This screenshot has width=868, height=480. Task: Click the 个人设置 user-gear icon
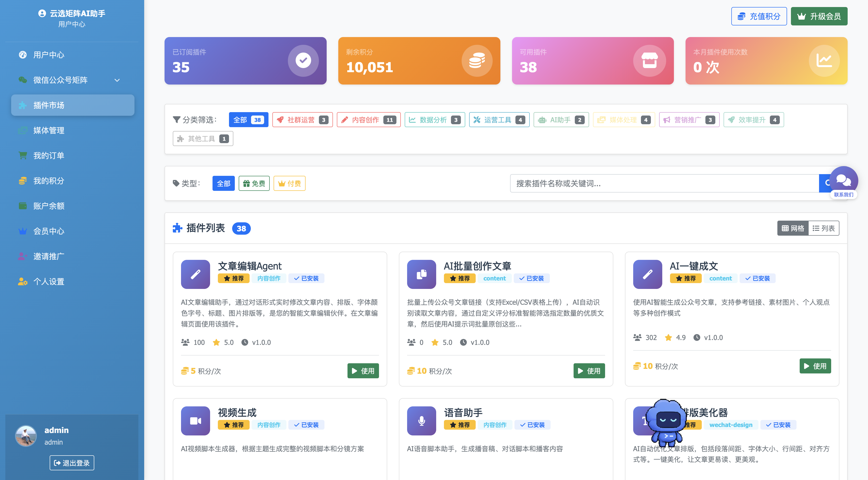click(x=23, y=282)
